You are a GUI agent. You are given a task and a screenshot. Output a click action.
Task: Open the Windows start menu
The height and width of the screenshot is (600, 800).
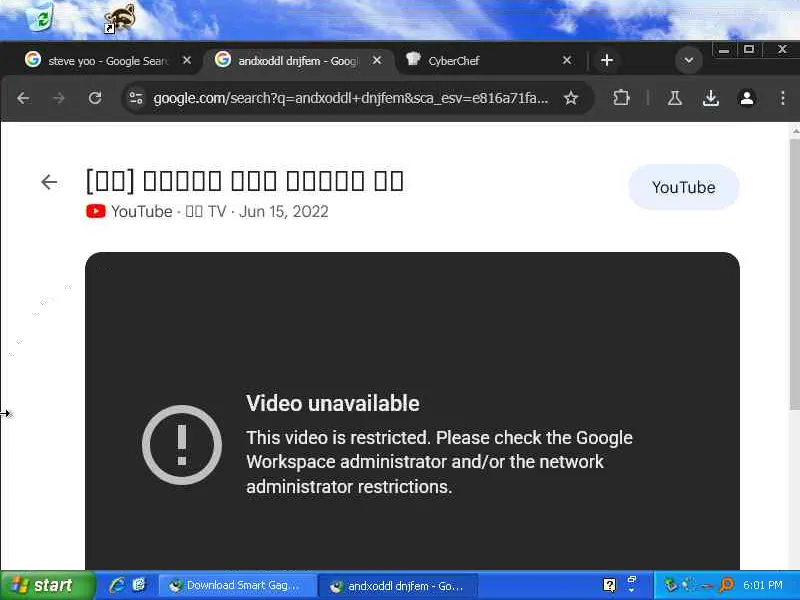click(47, 585)
